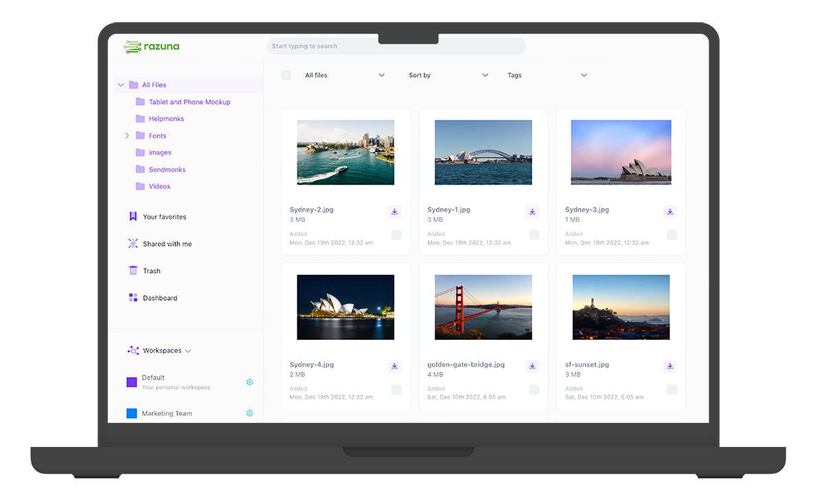Screen dimensions: 824x504
Task: Switch to the Marketing Team workspace
Action: [x=167, y=413]
